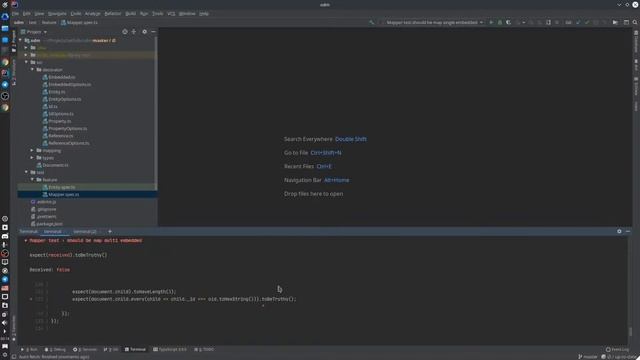Open the TODO tool window button
The height and width of the screenshot is (360, 640).
tap(204, 349)
